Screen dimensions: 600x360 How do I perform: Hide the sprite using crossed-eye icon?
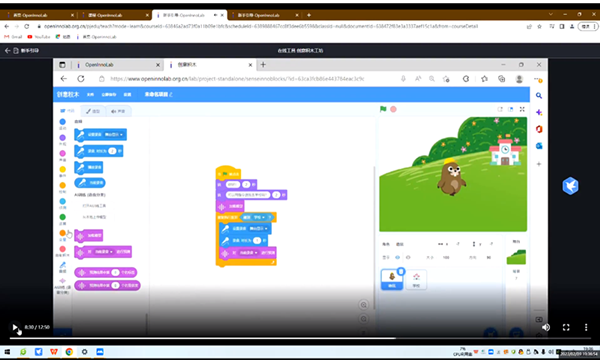408,257
